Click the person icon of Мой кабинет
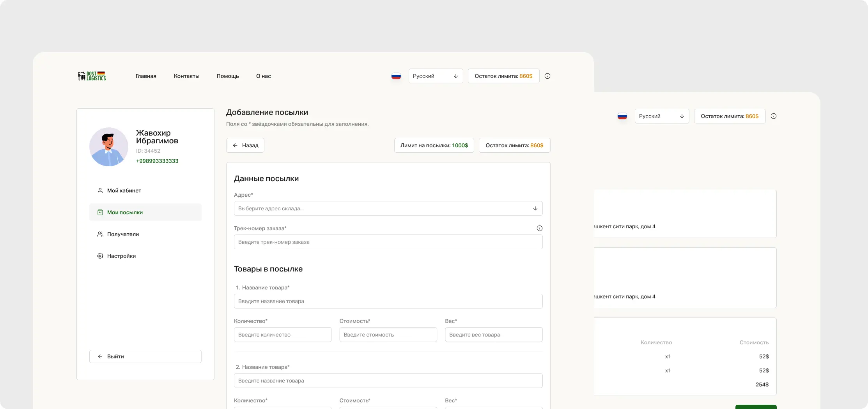 [100, 190]
